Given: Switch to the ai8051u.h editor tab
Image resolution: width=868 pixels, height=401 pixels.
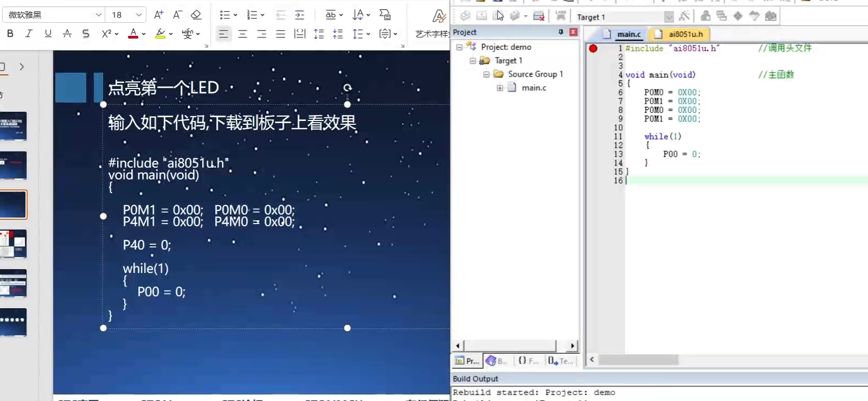Looking at the screenshot, I should click(679, 34).
